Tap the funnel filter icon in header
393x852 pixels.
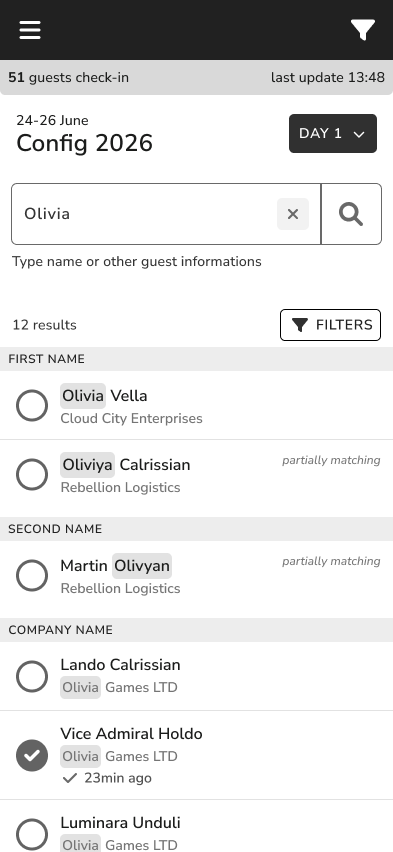[x=363, y=30]
